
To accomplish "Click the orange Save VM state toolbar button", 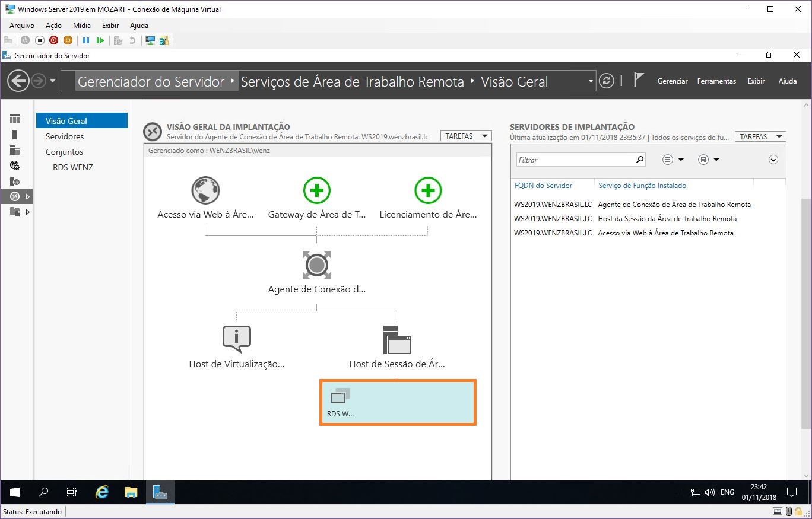I will click(x=68, y=40).
